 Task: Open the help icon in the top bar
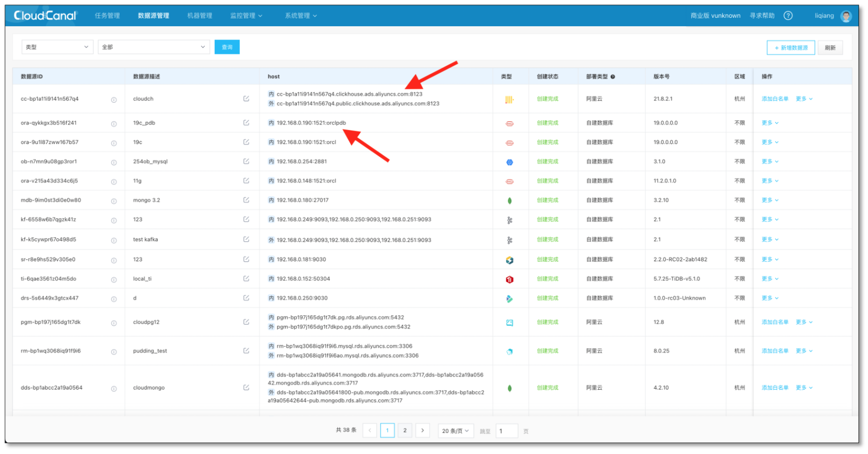[788, 15]
